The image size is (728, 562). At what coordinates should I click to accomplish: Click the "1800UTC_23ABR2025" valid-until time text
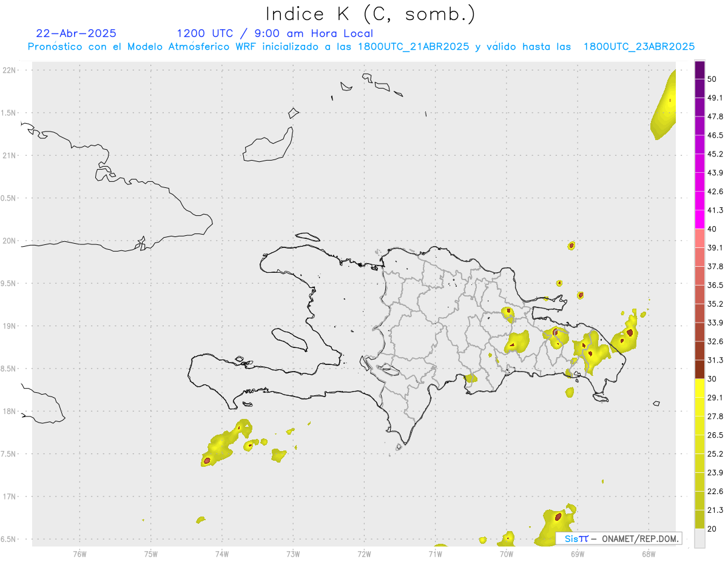(x=639, y=47)
